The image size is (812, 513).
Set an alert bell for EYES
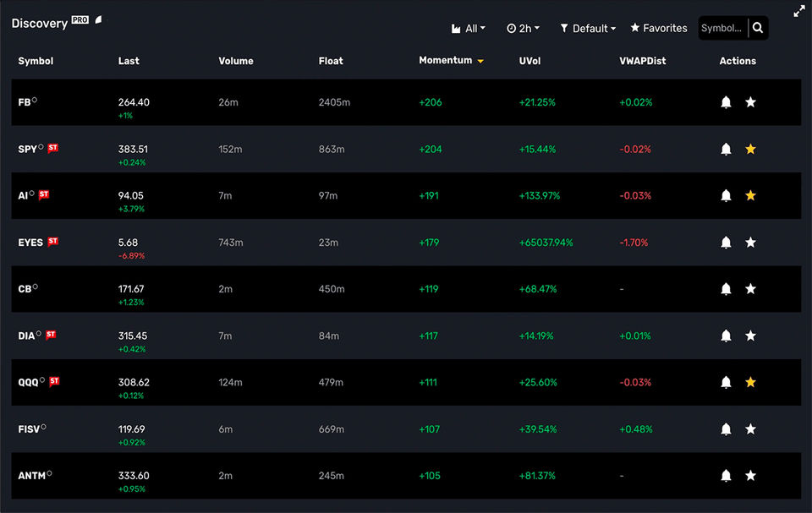click(726, 243)
